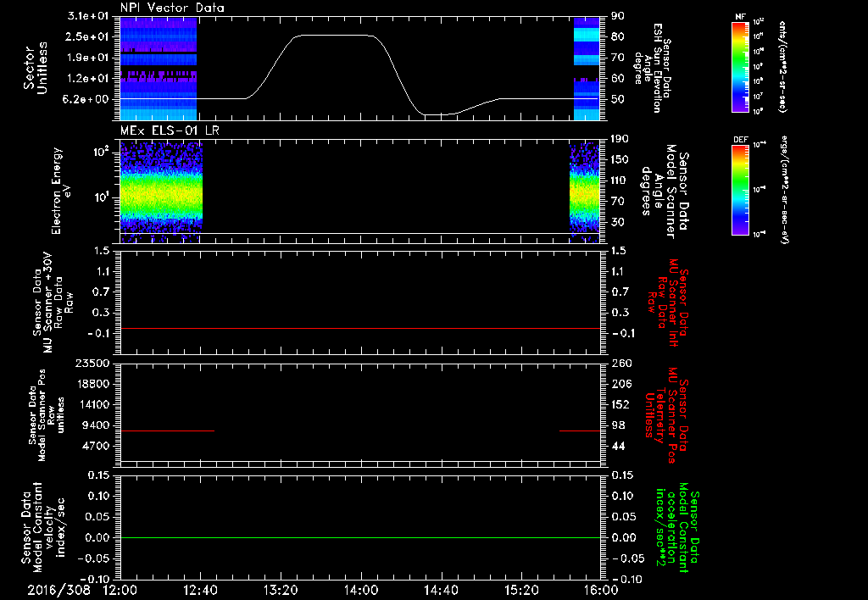
Task: Click the DEF color bar
Action: click(741, 190)
